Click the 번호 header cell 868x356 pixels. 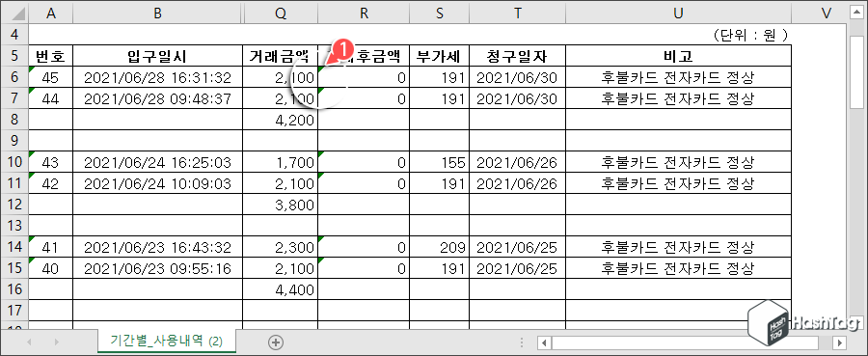(51, 55)
